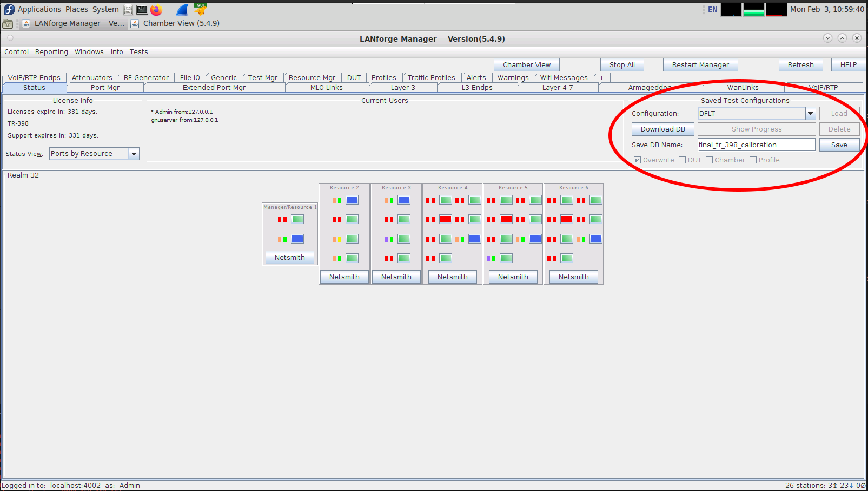The image size is (868, 491).
Task: Click the show desktop icon in taskbar
Action: 8,24
